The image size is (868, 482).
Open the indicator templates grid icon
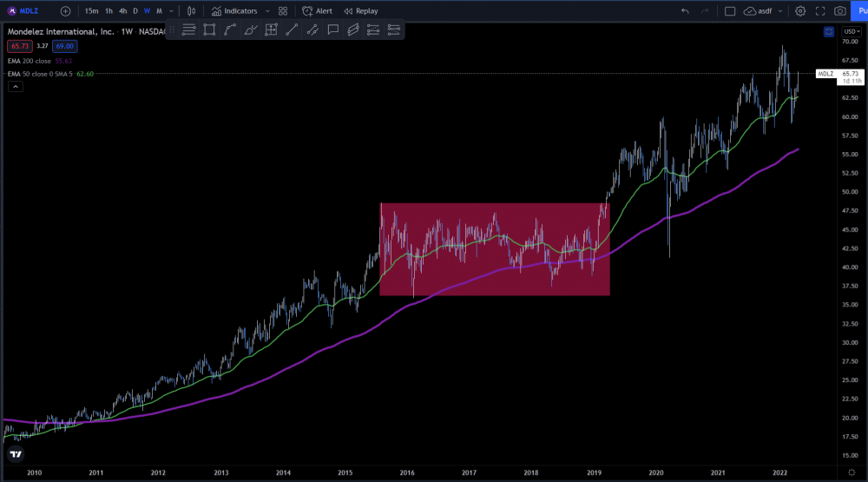click(283, 11)
